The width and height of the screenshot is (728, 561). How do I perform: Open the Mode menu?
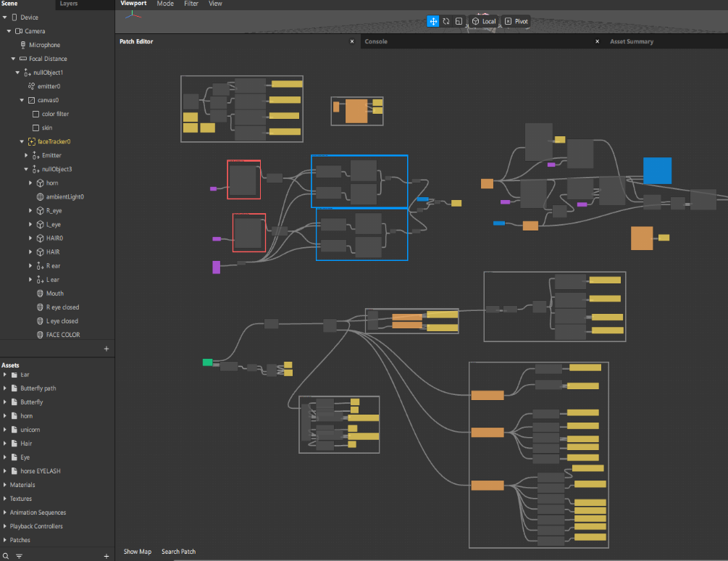pyautogui.click(x=165, y=4)
